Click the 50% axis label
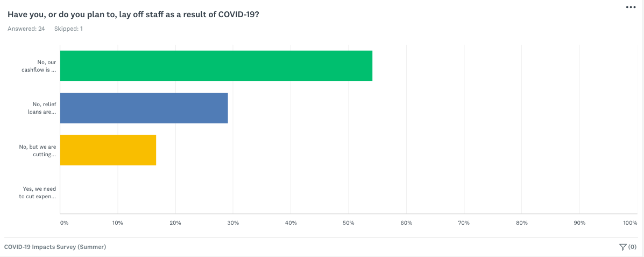The height and width of the screenshot is (257, 644). pos(348,223)
